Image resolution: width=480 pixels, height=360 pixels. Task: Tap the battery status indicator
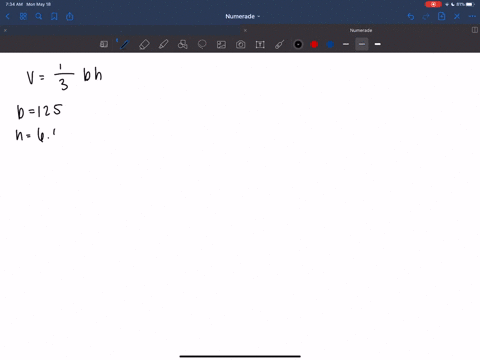(470, 4)
